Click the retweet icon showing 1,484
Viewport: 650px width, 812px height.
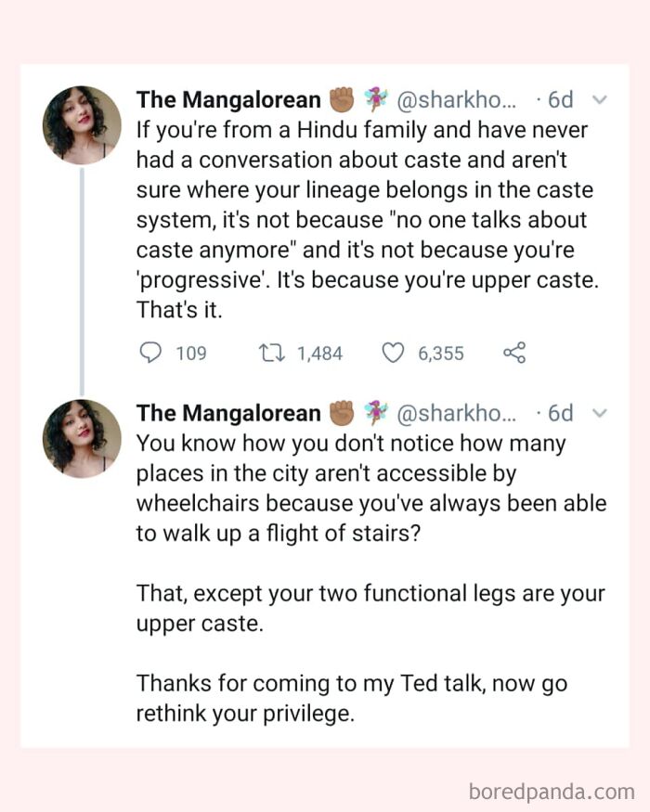pos(271,353)
